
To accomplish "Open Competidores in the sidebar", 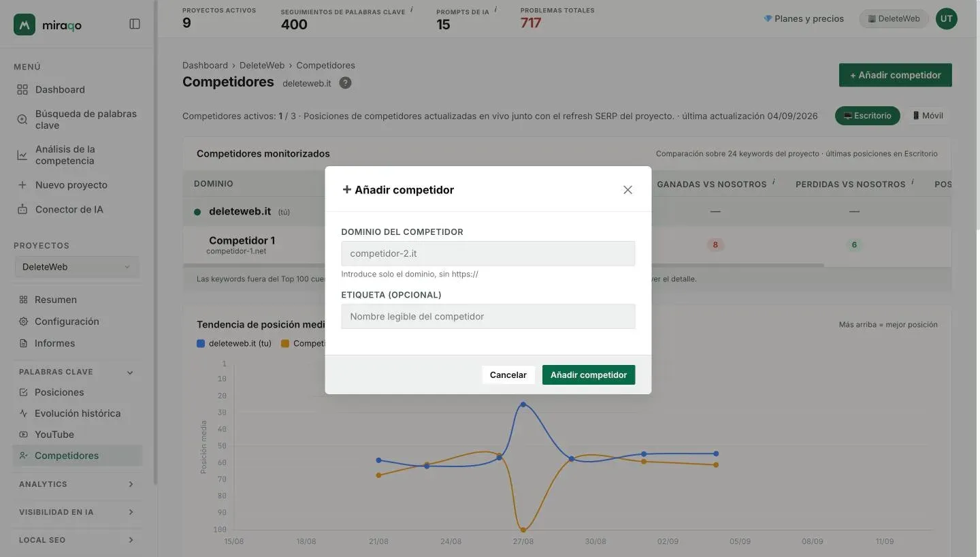I will 78,456.
